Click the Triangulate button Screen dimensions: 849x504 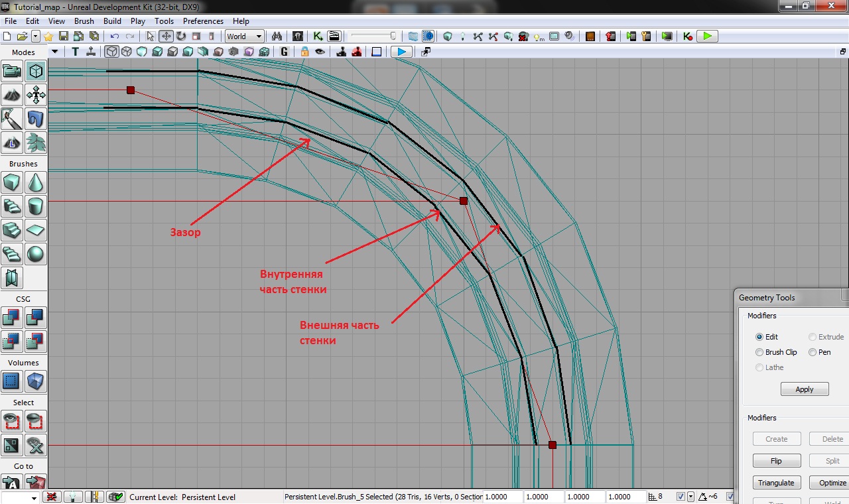point(776,483)
